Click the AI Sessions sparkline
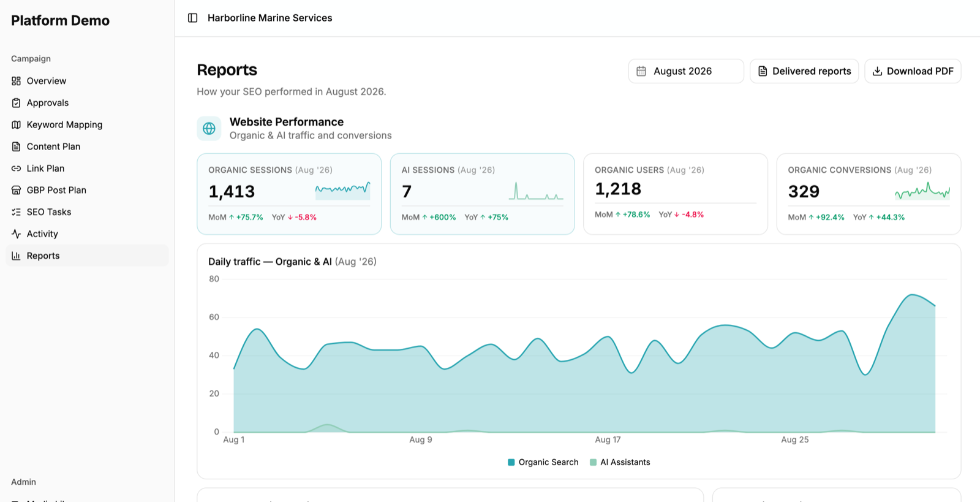The image size is (980, 502). point(536,191)
